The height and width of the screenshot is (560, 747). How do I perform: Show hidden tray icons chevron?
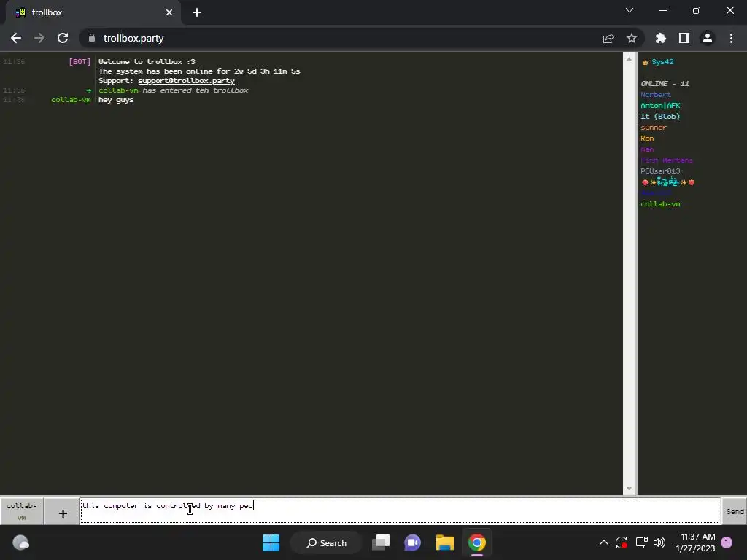coord(603,542)
